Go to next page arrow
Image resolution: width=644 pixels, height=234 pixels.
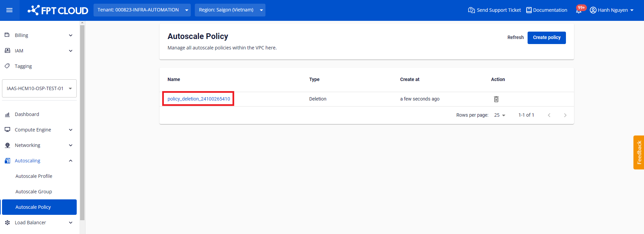(x=565, y=115)
